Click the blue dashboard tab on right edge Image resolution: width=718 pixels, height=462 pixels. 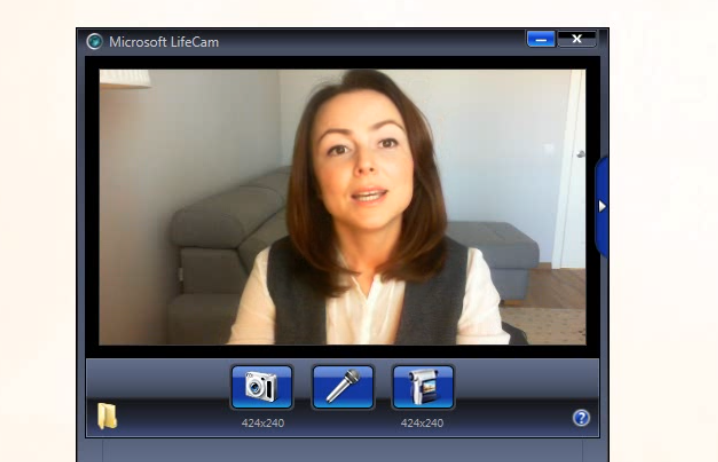(x=602, y=230)
